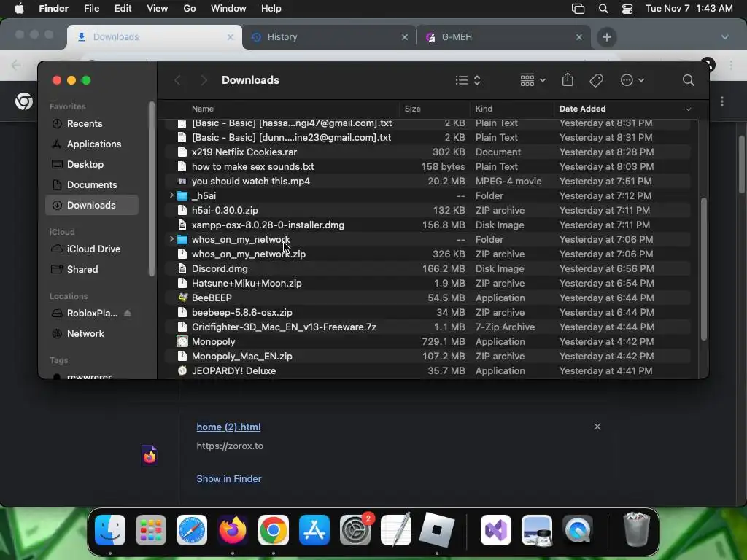Expand the whos_on_my_network folder
Screen dimensions: 747x560
pyautogui.click(x=171, y=239)
